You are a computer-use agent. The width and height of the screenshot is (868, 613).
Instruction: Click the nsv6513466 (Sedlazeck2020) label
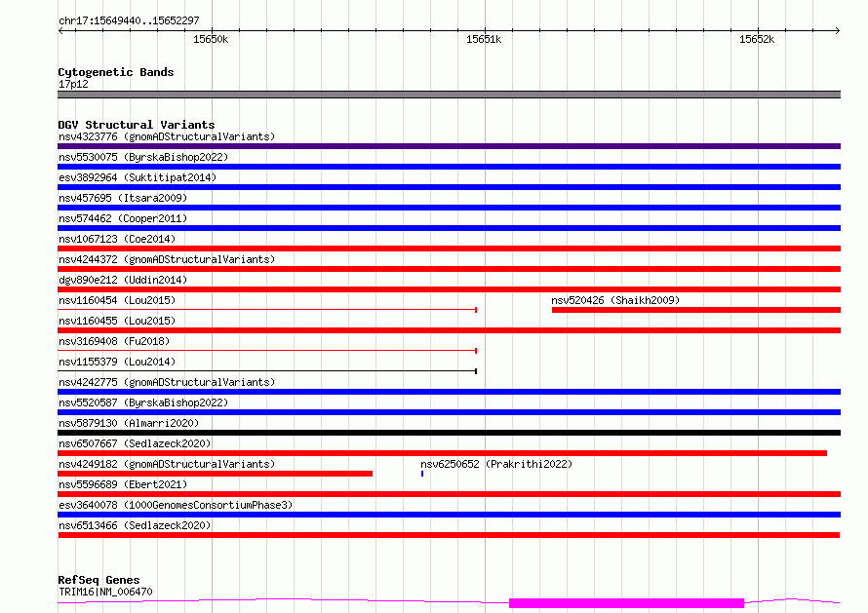(x=135, y=525)
